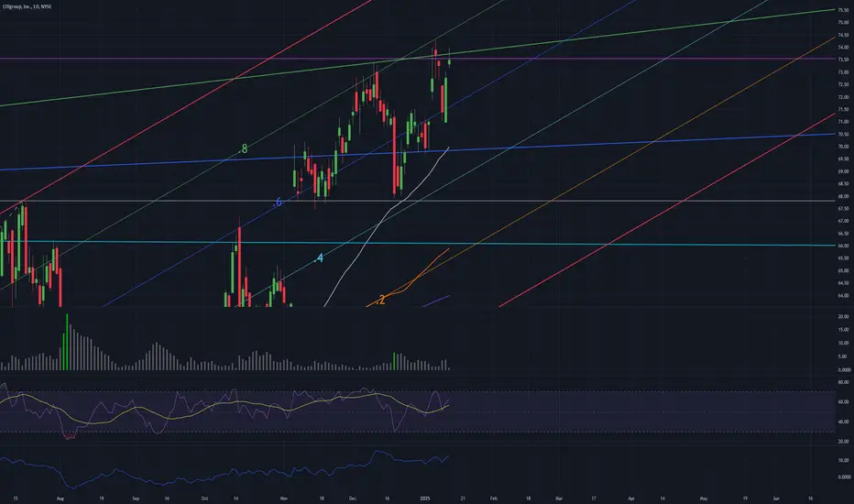Click the 80.00 RSI axis label

pyautogui.click(x=843, y=382)
